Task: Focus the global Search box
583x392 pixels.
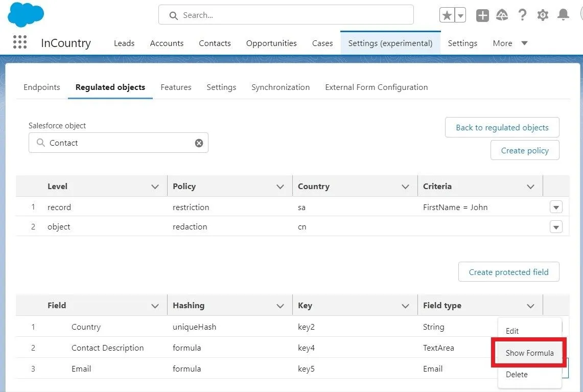Action: (x=286, y=15)
